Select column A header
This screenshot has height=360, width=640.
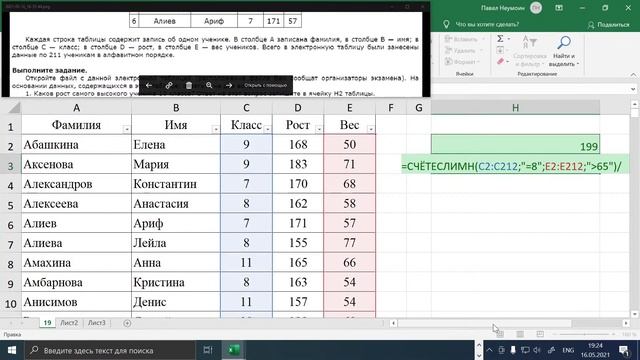pyautogui.click(x=76, y=108)
